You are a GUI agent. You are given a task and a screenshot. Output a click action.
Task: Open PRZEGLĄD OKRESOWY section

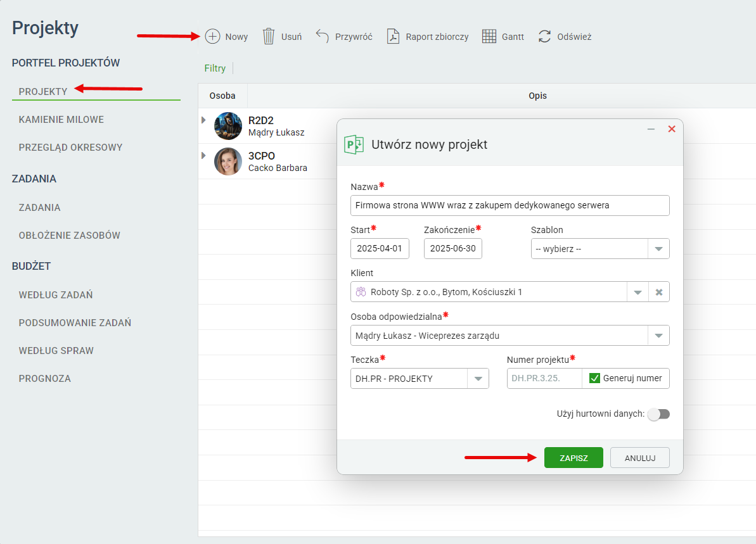point(70,148)
